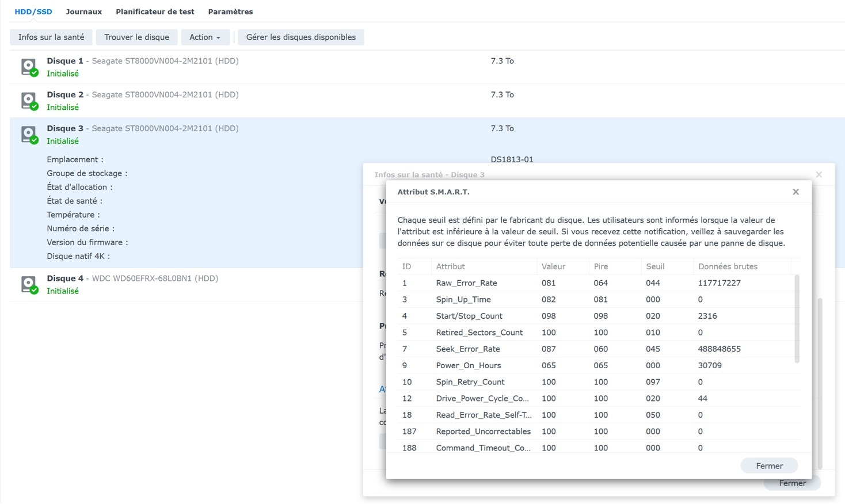Click Disque 2 capacity 7.3 To
The width and height of the screenshot is (845, 504).
click(503, 94)
